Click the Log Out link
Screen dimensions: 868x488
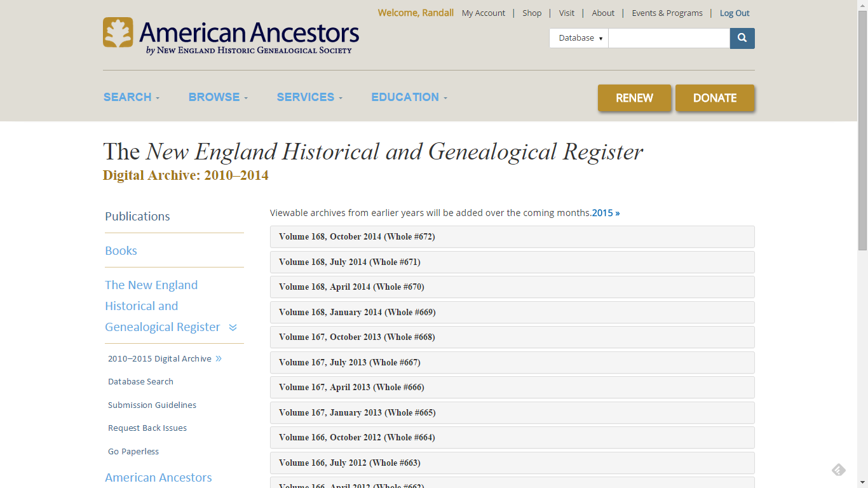(x=735, y=13)
